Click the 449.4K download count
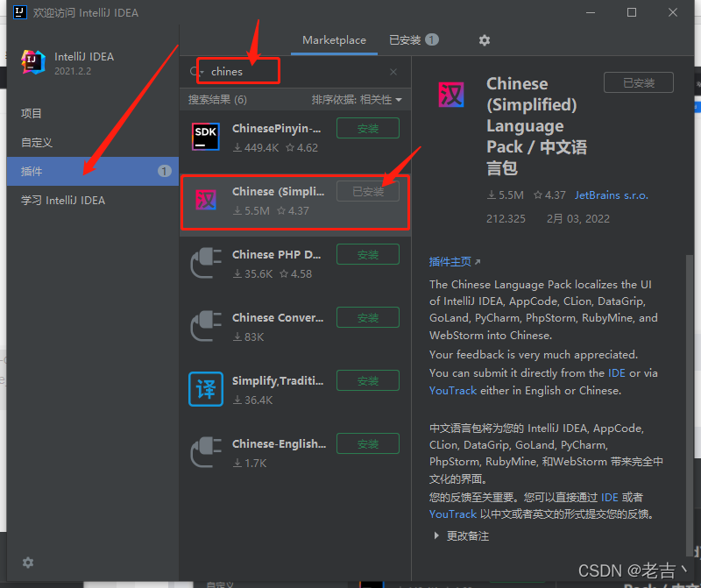 256,147
